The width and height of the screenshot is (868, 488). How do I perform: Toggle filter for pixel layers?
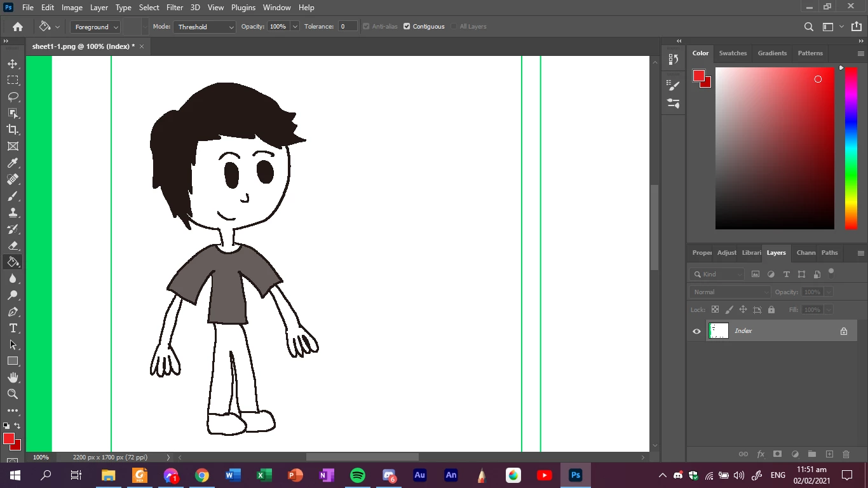tap(756, 274)
